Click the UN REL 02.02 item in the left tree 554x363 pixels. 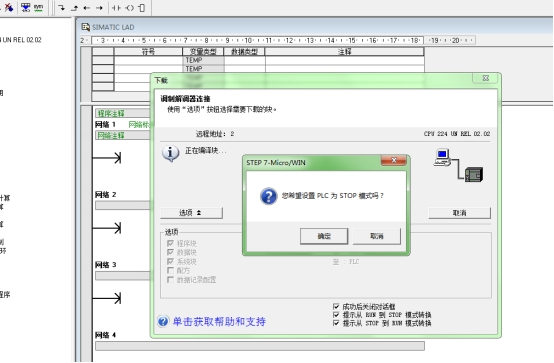[21, 40]
